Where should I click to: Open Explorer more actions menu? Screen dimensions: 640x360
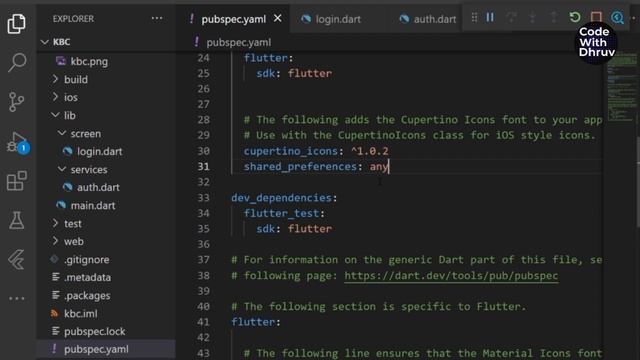tap(157, 18)
